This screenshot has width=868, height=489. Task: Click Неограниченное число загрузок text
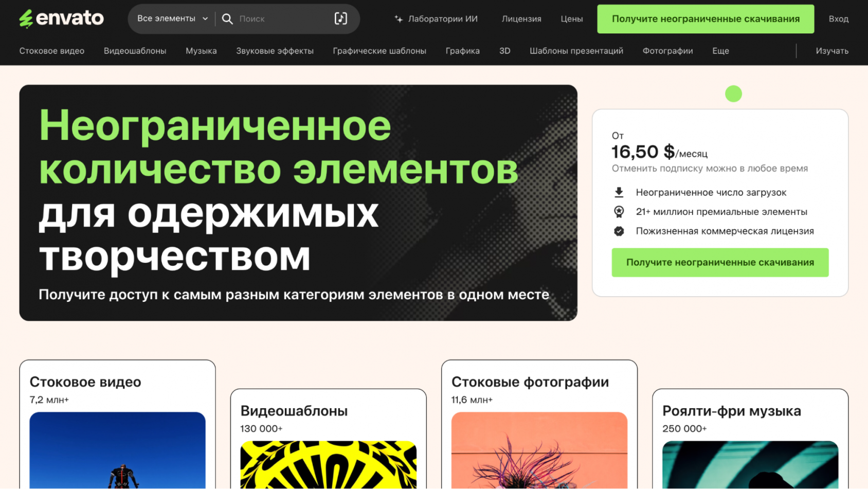711,192
